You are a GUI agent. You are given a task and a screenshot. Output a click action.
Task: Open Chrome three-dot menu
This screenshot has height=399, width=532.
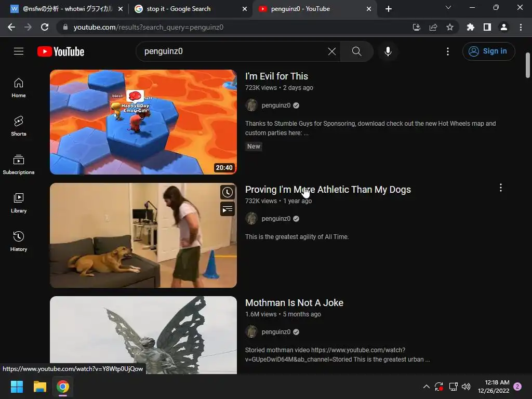click(521, 27)
